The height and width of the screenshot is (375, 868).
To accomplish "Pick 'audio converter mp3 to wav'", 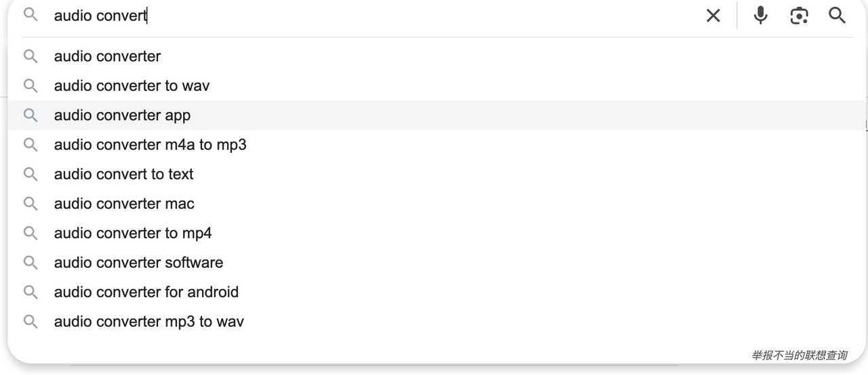I will [149, 321].
